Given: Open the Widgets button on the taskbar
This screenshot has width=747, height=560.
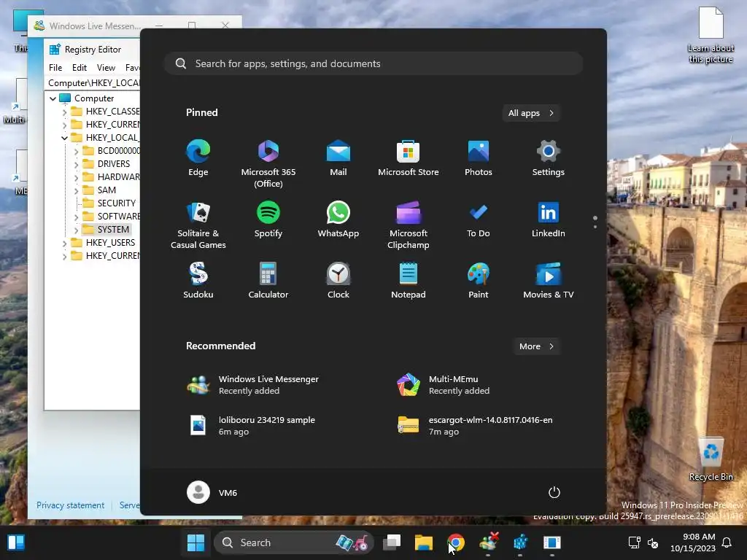Looking at the screenshot, I should pos(16,542).
